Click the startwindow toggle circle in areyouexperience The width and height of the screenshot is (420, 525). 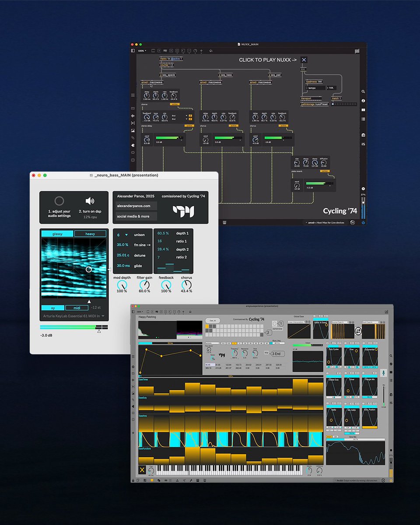pyautogui.click(x=274, y=323)
